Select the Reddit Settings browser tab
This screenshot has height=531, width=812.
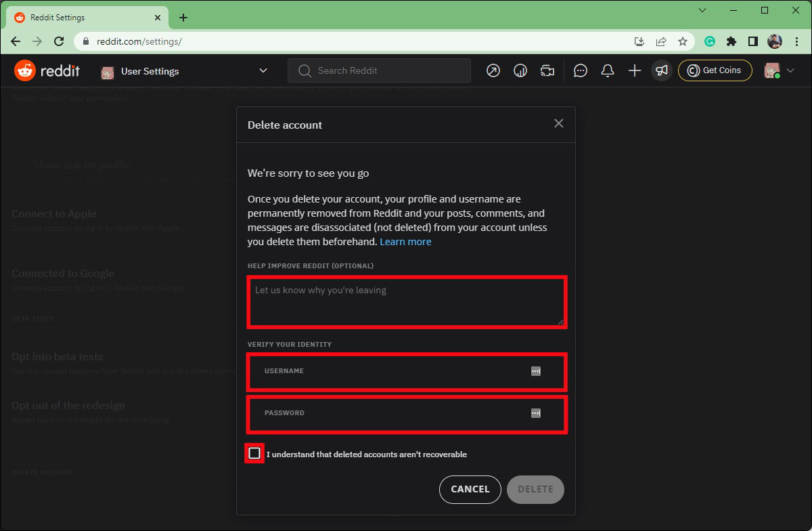87,18
